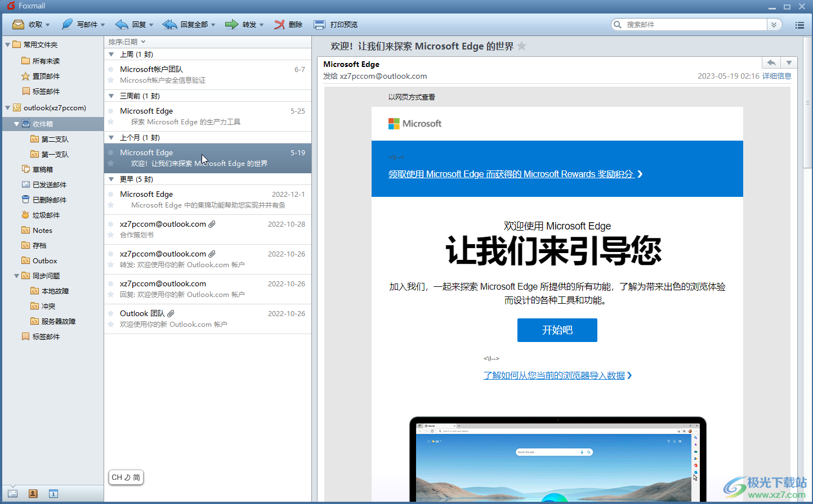Switch to the calendar view icon at bottom left

tap(53, 493)
